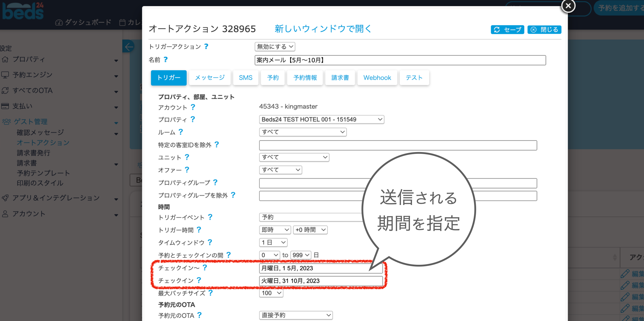The width and height of the screenshot is (644, 321).
Task: Click the help icon beside 最大バッチサイズ
Action: coord(210,293)
